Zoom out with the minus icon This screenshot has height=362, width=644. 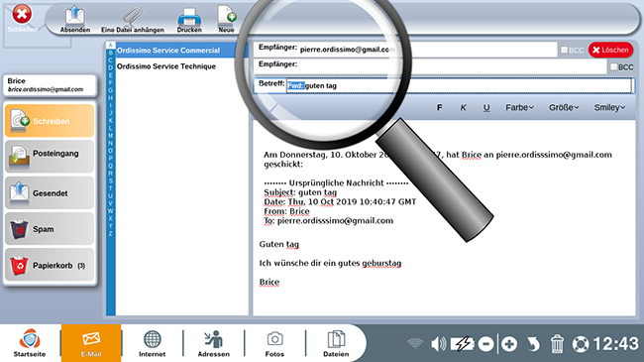(x=485, y=344)
